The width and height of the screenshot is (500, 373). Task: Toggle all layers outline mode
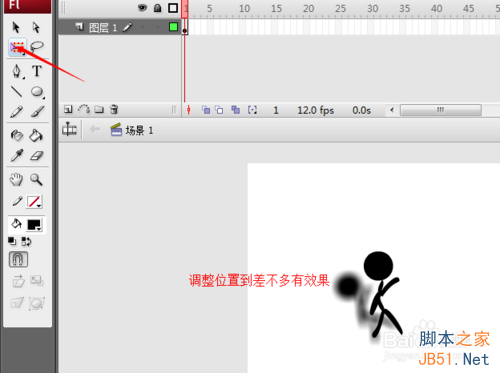click(x=173, y=8)
